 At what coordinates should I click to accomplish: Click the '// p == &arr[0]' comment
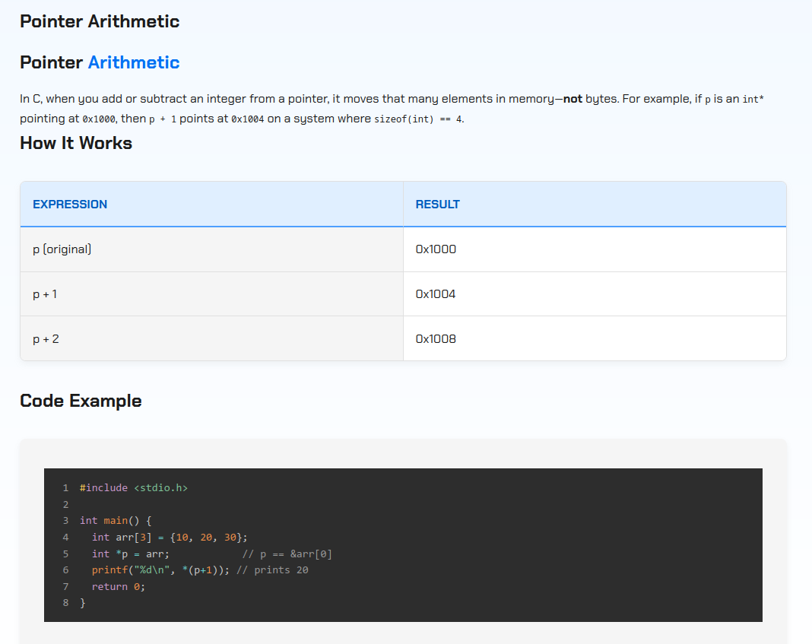pos(287,554)
